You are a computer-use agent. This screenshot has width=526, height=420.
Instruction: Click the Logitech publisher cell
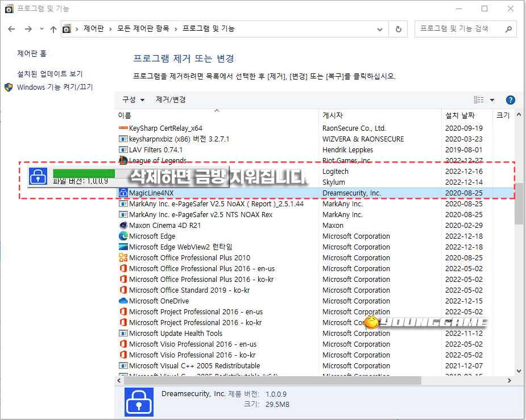point(336,171)
